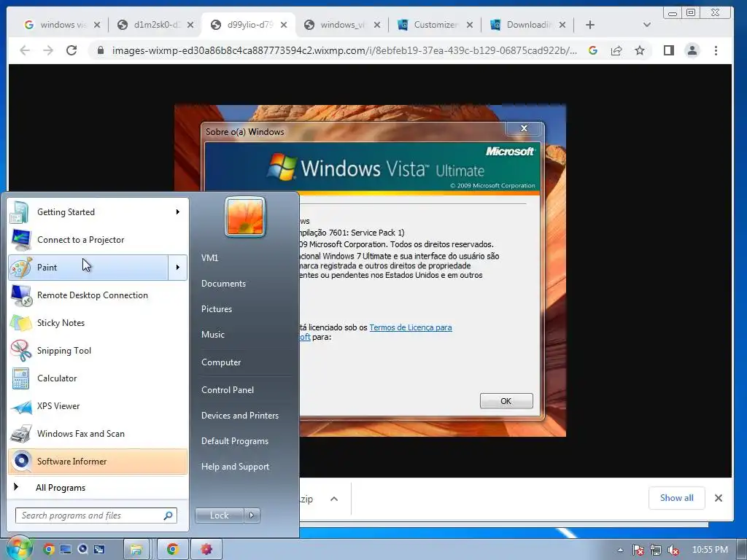Open Sticky Notes
The image size is (747, 560).
[x=98, y=322]
